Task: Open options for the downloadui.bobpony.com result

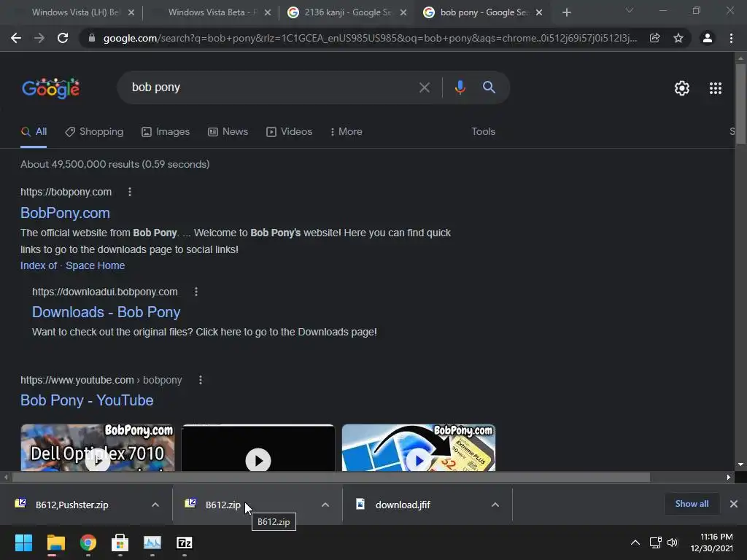Action: click(x=196, y=292)
